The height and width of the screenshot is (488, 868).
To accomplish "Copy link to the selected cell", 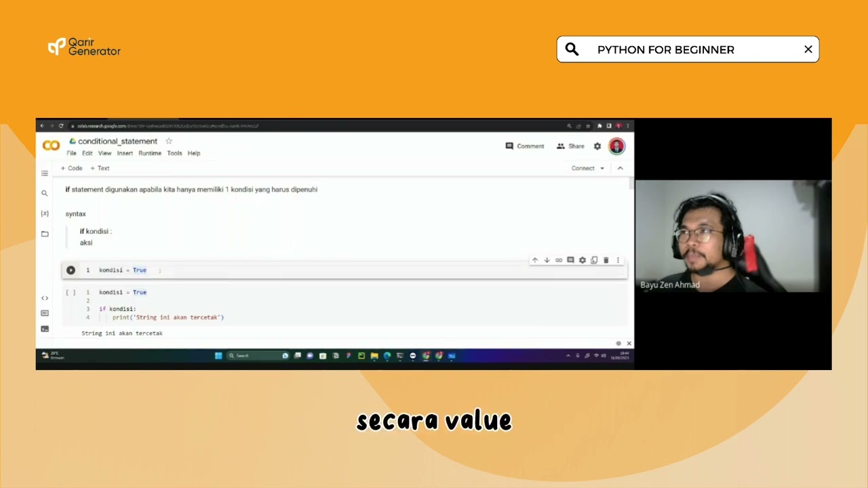I will click(559, 260).
